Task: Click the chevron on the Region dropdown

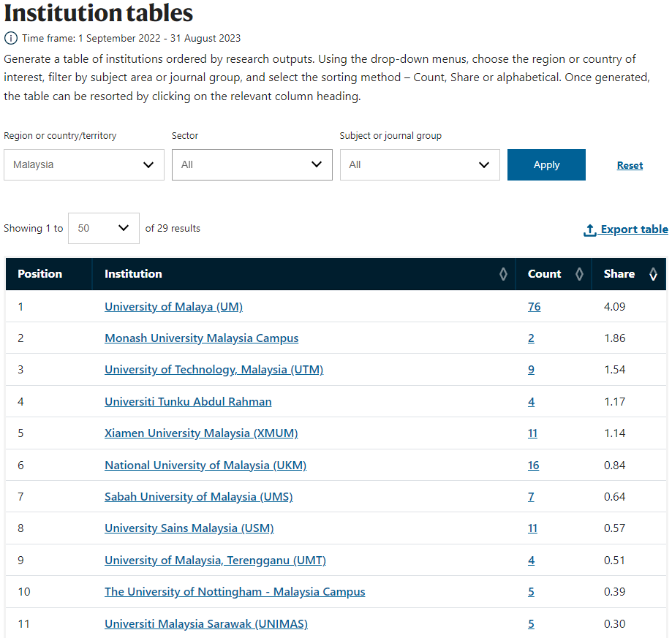Action: [148, 164]
